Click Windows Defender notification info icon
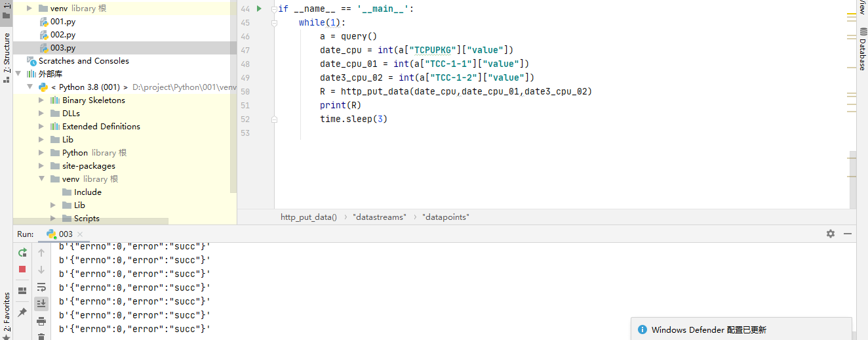 (642, 329)
